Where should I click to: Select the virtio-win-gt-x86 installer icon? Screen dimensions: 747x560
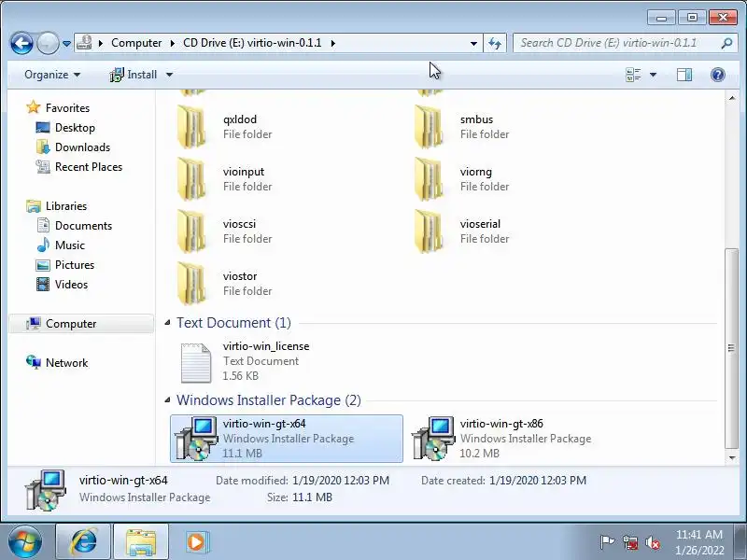tap(433, 438)
